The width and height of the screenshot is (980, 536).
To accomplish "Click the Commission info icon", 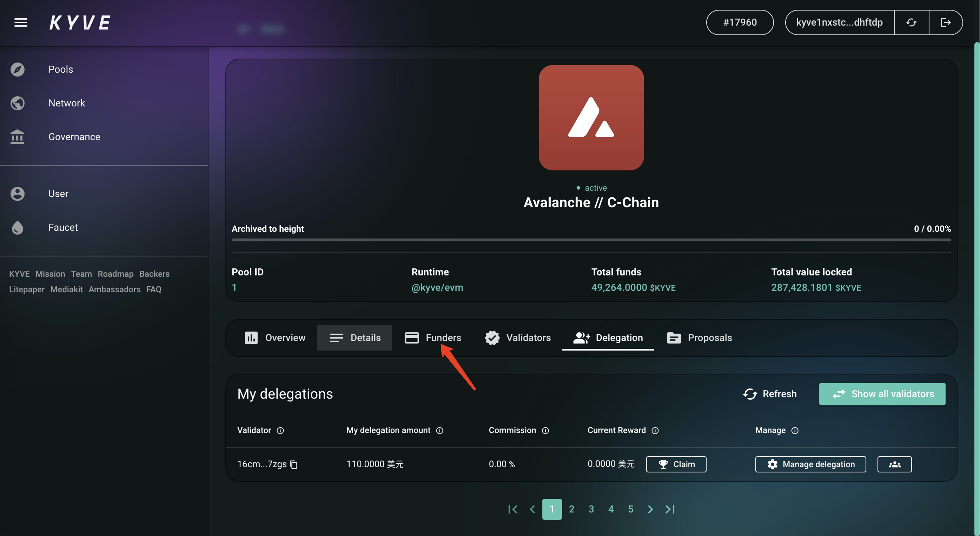I will pyautogui.click(x=545, y=431).
